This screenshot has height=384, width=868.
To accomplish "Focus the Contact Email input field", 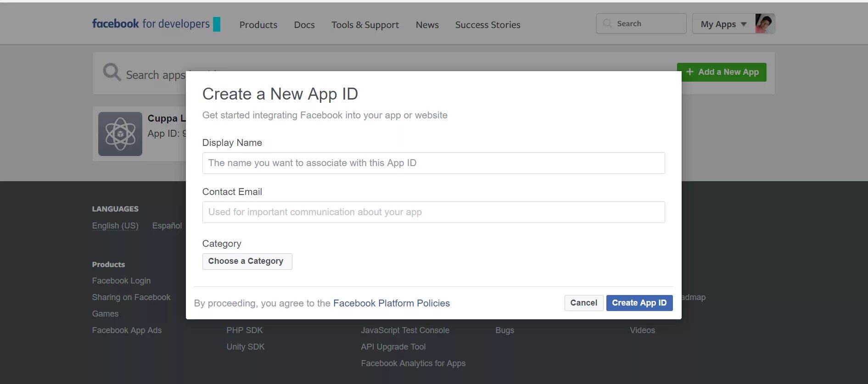I will (x=433, y=212).
